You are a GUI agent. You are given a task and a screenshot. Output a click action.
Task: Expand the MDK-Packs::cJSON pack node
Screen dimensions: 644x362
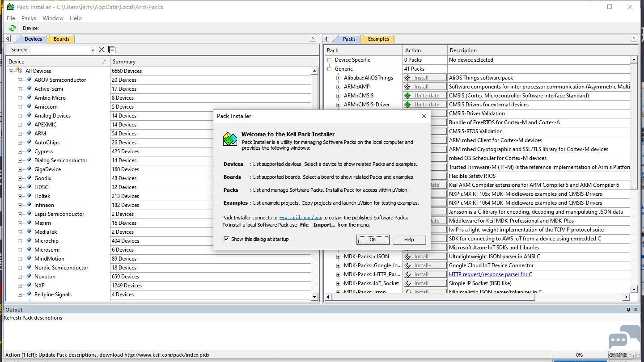coord(339,257)
